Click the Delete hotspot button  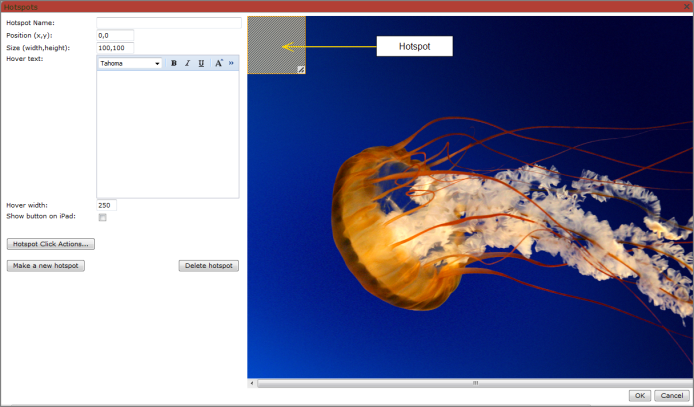pos(209,265)
